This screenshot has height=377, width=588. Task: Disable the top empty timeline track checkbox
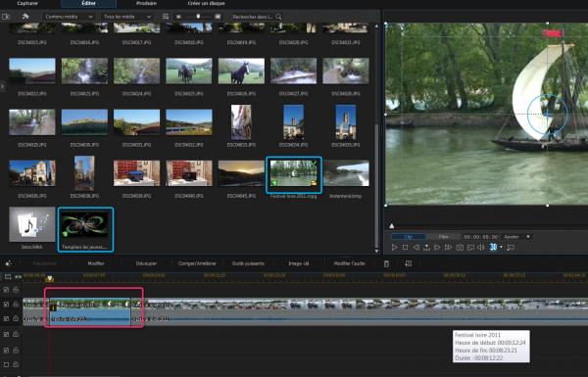6,290
